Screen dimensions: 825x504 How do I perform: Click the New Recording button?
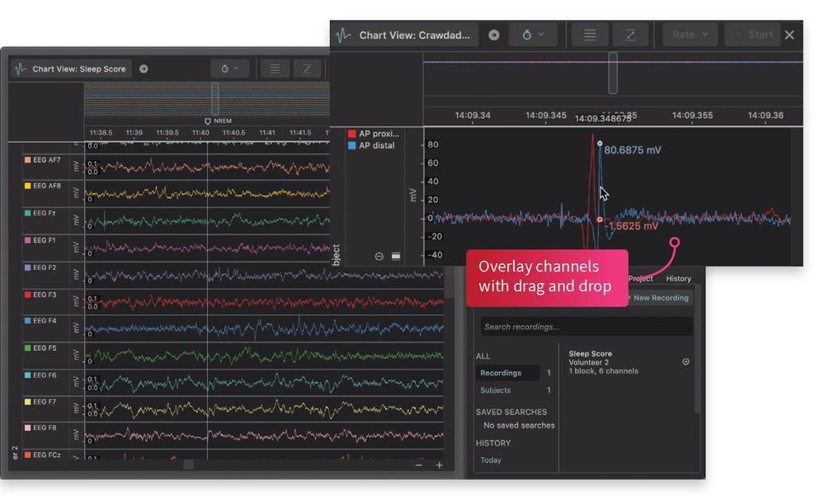pos(658,298)
